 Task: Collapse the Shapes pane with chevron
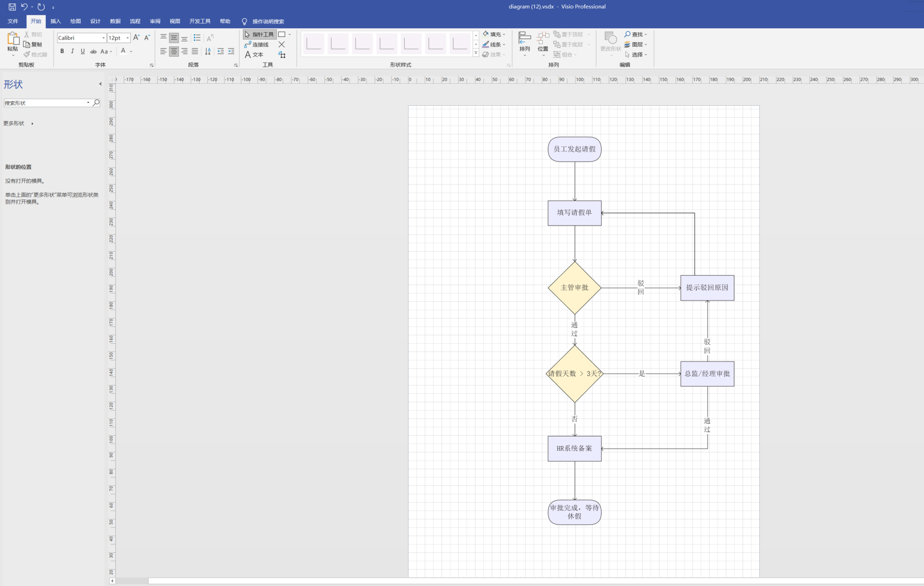pos(101,84)
